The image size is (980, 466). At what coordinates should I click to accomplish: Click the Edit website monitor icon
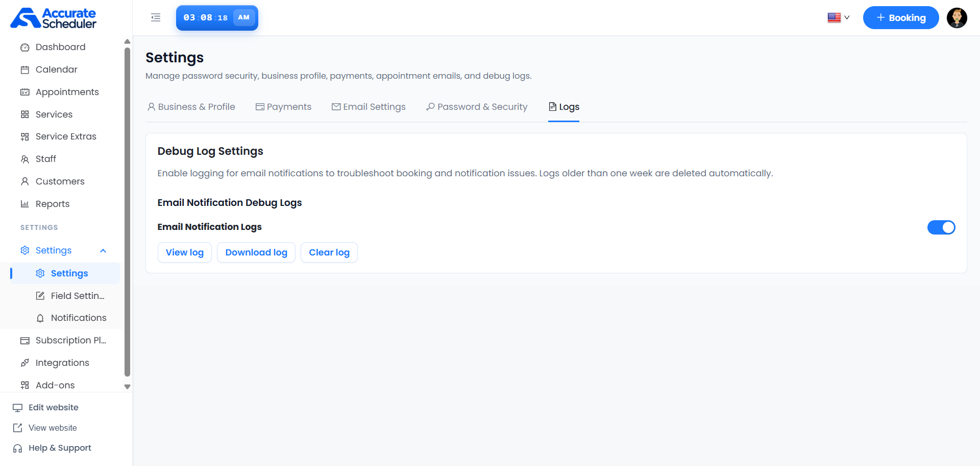[17, 408]
